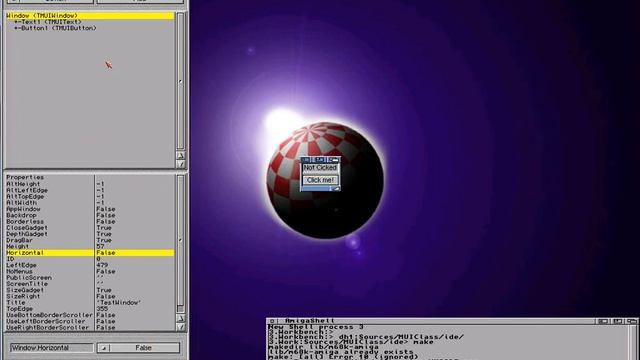This screenshot has width=640, height=360.
Task: Click the AmigaShell window depth gadget
Action: point(632,321)
